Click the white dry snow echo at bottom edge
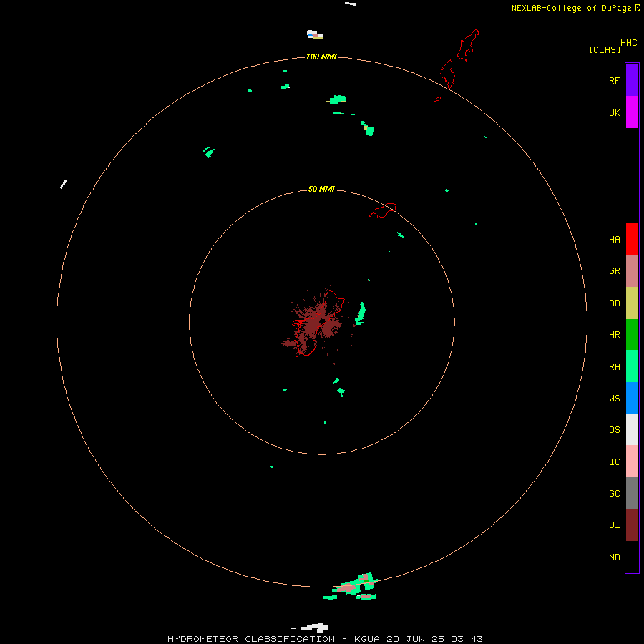The image size is (644, 644). click(x=314, y=628)
